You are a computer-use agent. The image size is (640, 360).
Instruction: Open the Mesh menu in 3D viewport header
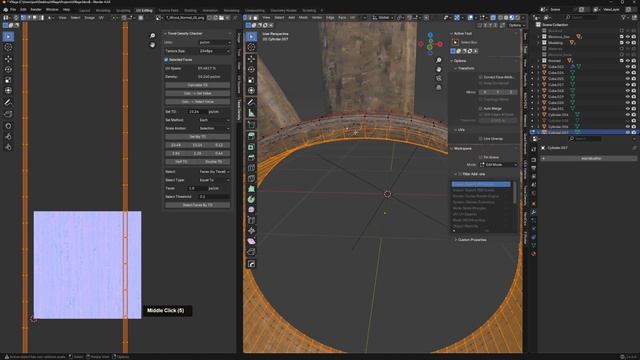pos(303,18)
